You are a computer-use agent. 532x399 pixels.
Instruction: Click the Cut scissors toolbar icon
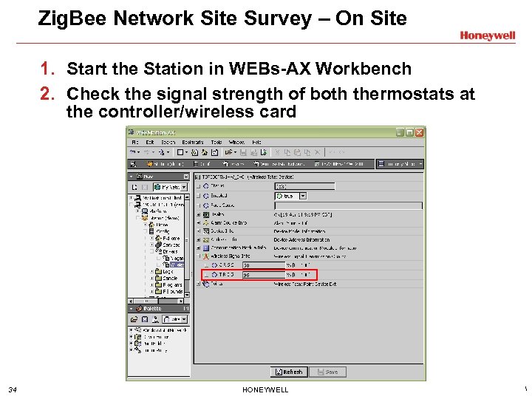278,152
